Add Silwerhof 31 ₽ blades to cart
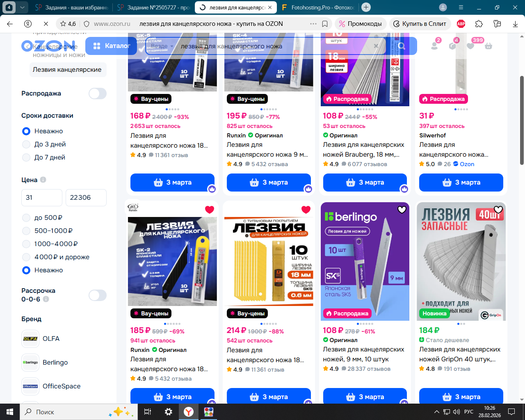 click(x=461, y=183)
